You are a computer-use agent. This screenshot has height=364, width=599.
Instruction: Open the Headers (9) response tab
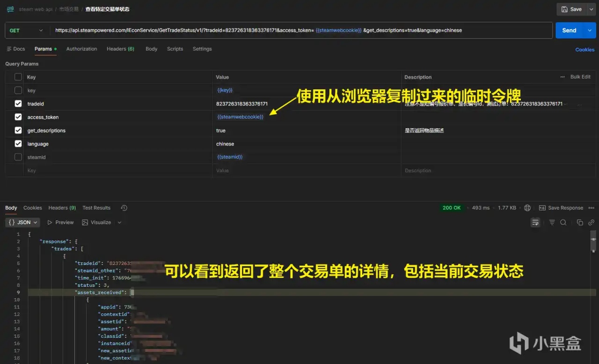click(x=62, y=208)
